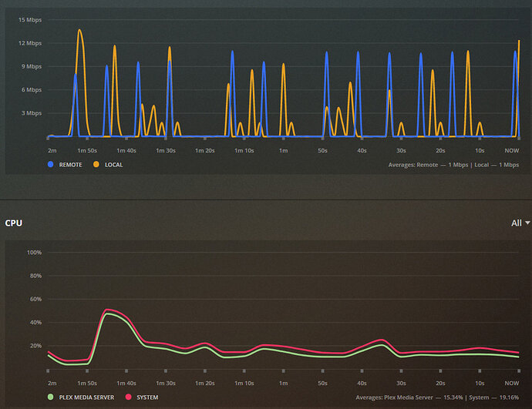
Task: Click the 80% CPU axis label
Action: (35, 276)
